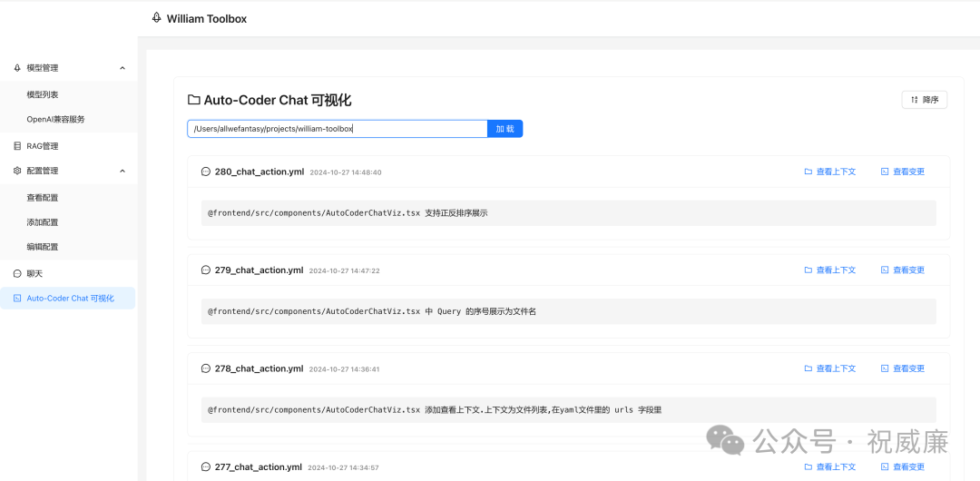Click 查看上下文 link for 280_chat_action.yml
Image resolution: width=980 pixels, height=481 pixels.
coord(830,172)
